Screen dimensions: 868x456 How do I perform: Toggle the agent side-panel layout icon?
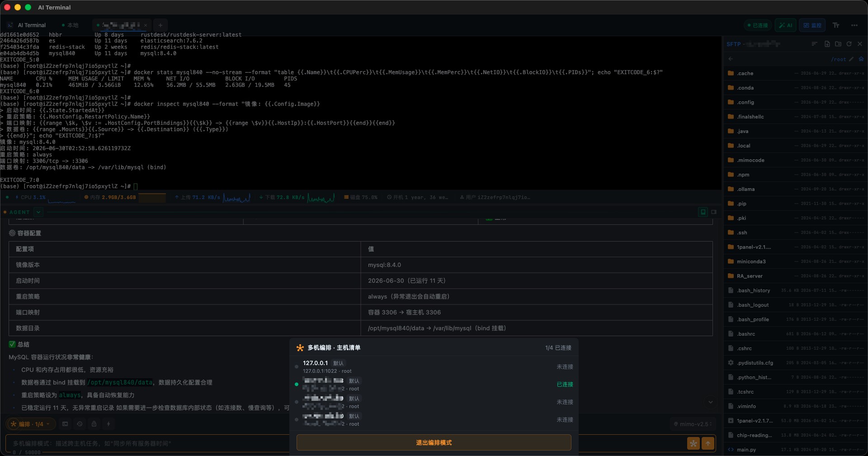714,212
